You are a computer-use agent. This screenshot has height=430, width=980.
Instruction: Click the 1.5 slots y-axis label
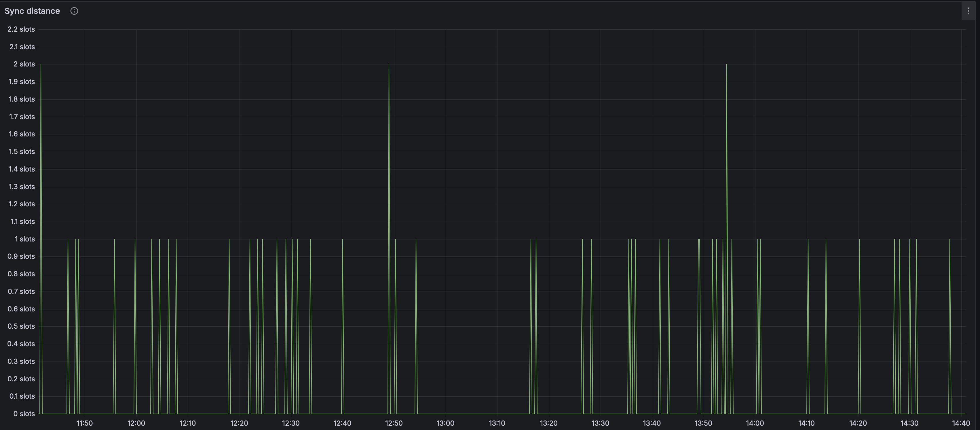[x=22, y=151]
